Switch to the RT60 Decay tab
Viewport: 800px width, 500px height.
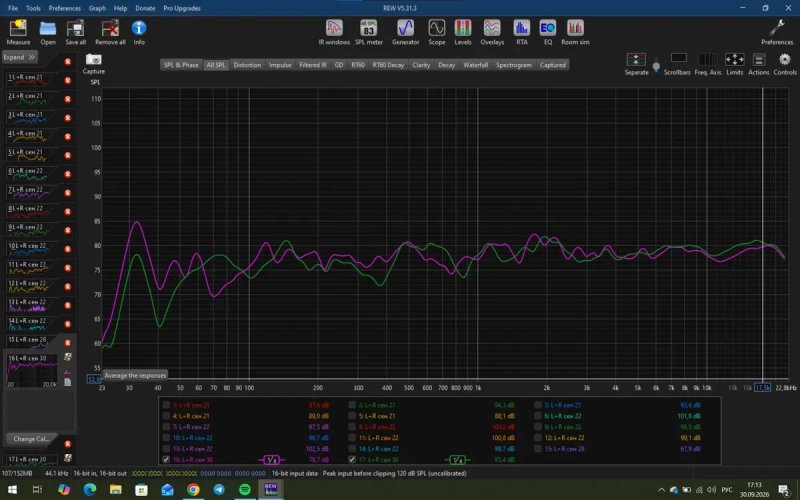[388, 65]
